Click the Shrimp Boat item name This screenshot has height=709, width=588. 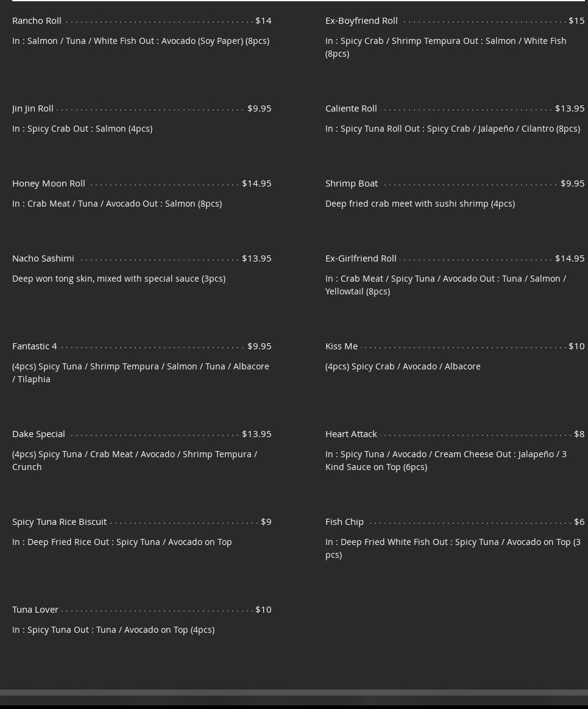click(352, 183)
